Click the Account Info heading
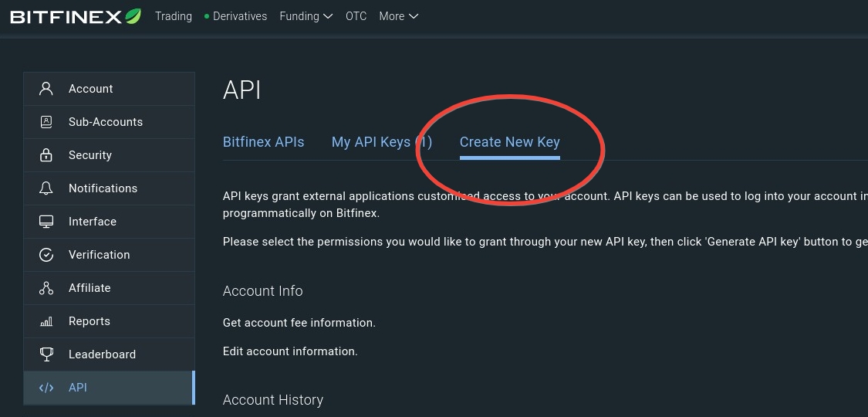The width and height of the screenshot is (868, 417). tap(262, 290)
